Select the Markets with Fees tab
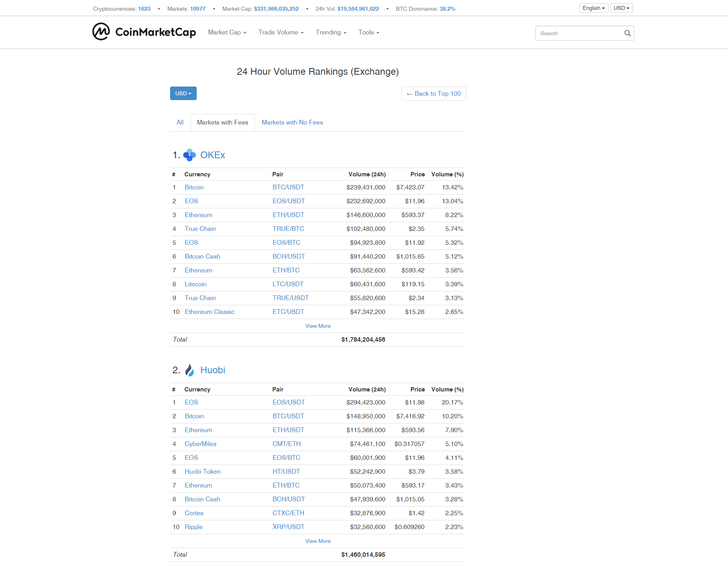This screenshot has height=567, width=728. point(223,123)
